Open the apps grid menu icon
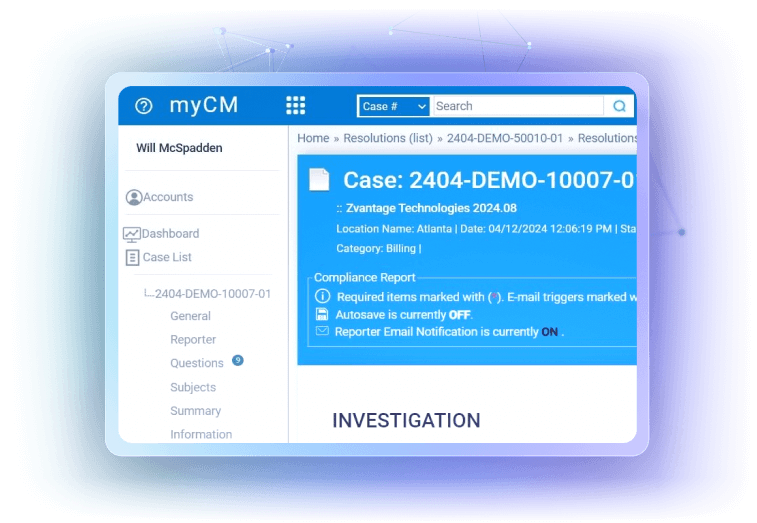 (295, 106)
